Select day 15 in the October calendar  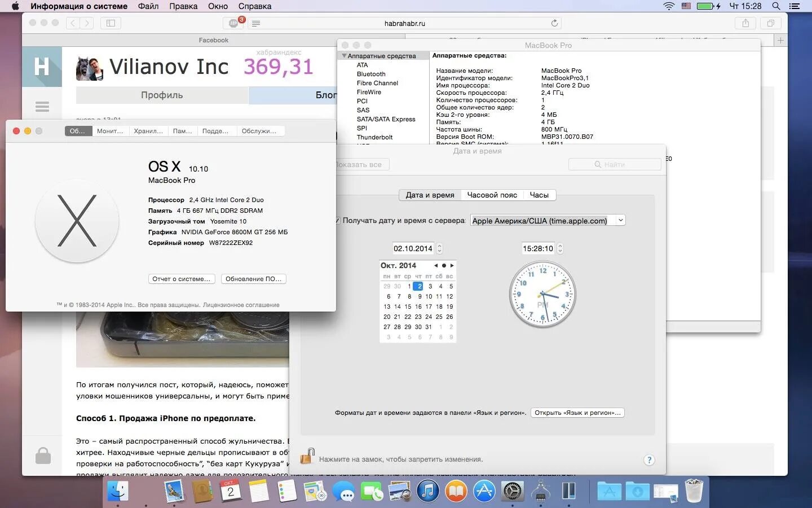(408, 306)
